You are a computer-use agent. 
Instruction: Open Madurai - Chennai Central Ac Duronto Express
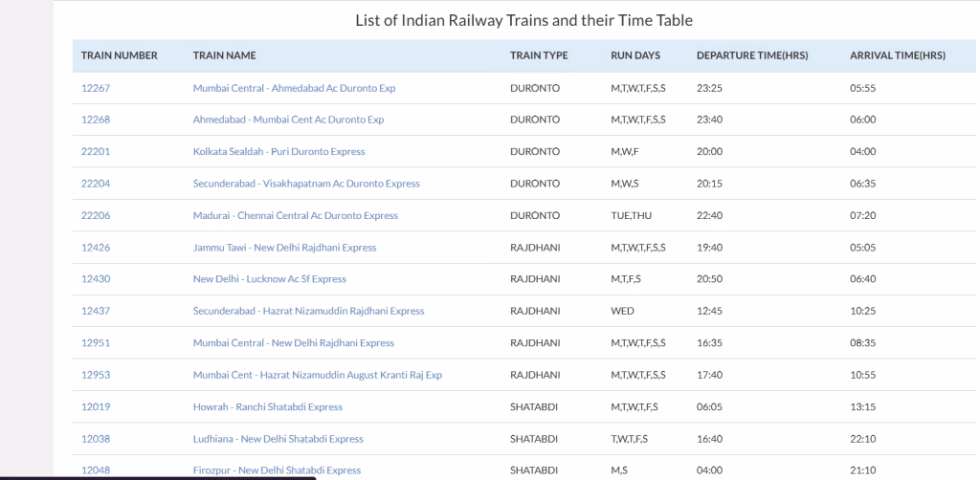[296, 215]
